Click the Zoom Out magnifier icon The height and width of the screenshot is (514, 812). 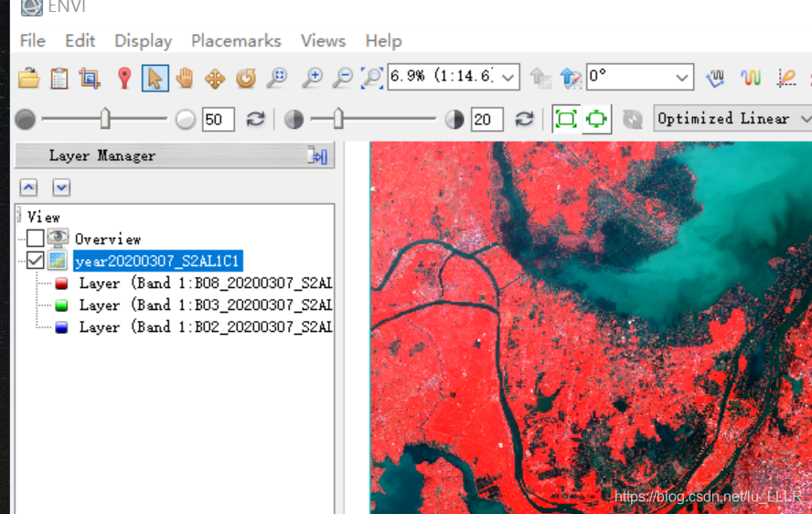(342, 78)
